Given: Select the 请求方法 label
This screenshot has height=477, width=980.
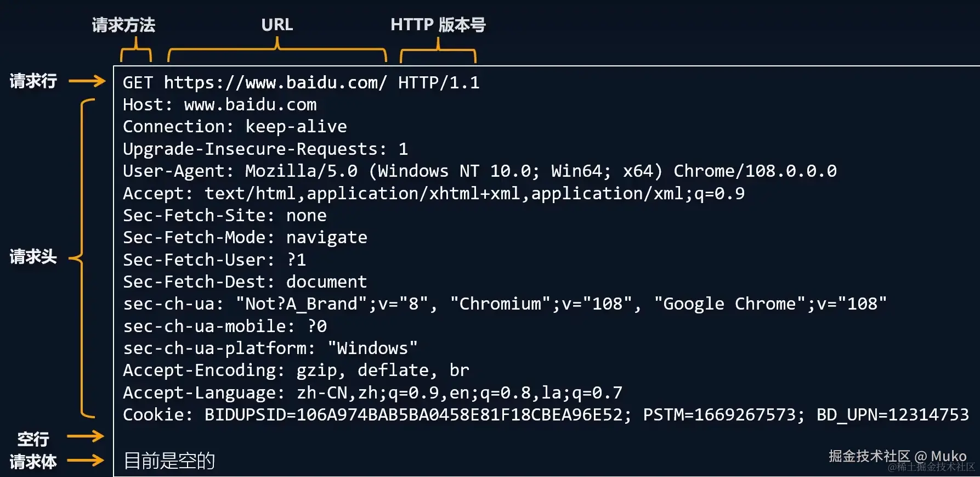Looking at the screenshot, I should point(123,25).
